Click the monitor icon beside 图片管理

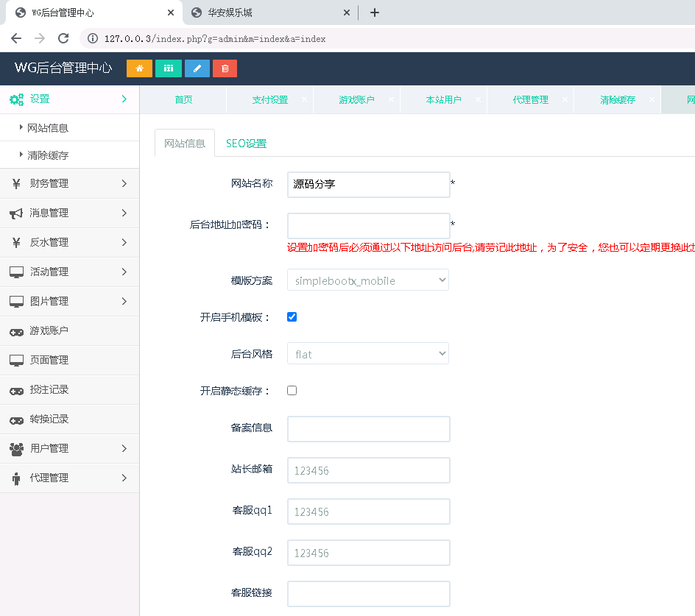point(16,302)
